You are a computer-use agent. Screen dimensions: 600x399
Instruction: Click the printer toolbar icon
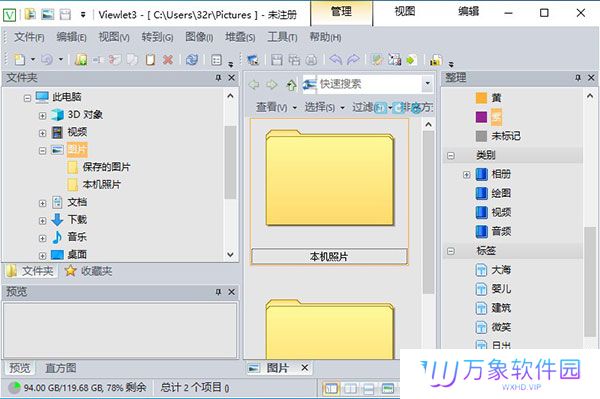click(x=312, y=60)
